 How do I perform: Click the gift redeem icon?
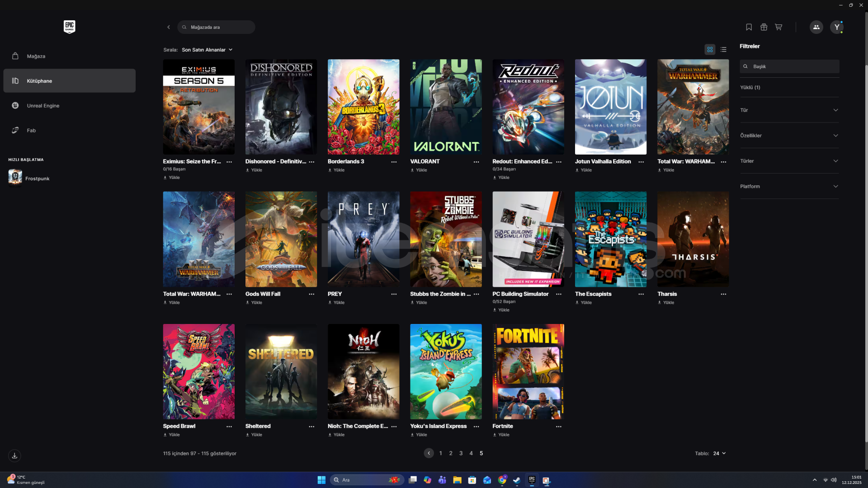[764, 27]
